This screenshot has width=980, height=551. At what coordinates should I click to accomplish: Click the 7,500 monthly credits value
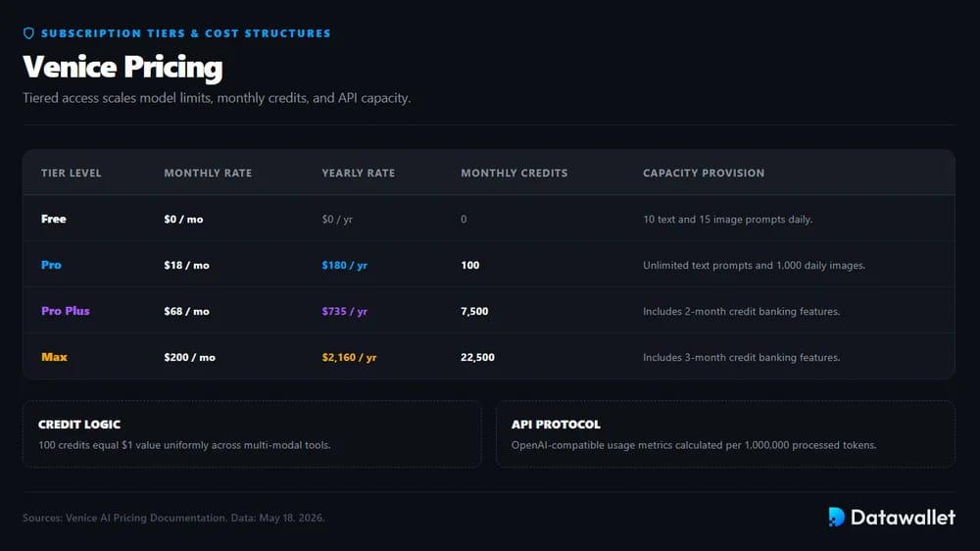point(474,312)
